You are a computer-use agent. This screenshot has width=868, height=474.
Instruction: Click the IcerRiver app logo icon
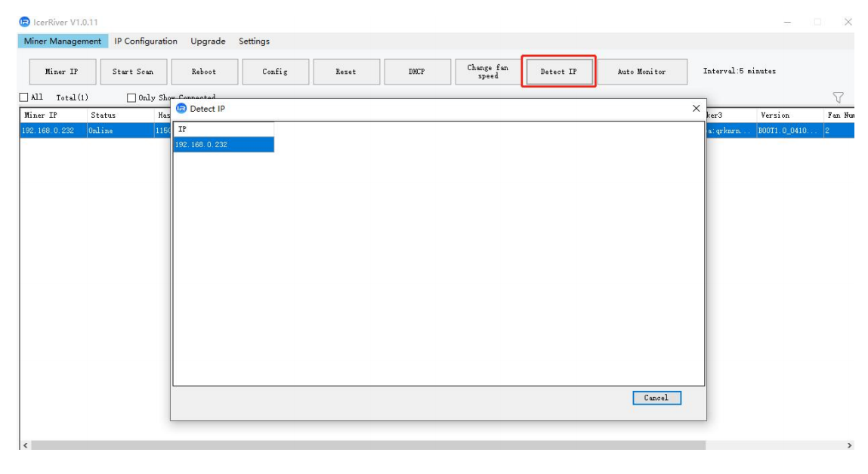click(x=24, y=22)
